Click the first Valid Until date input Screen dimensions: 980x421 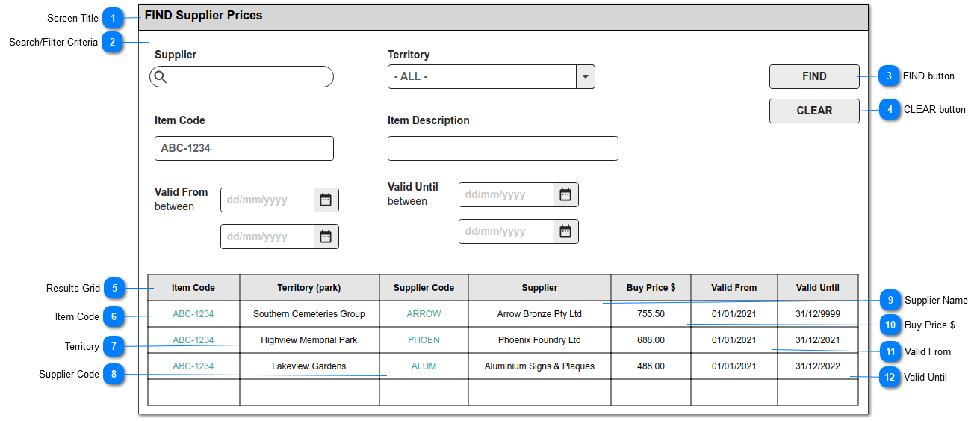tap(518, 194)
